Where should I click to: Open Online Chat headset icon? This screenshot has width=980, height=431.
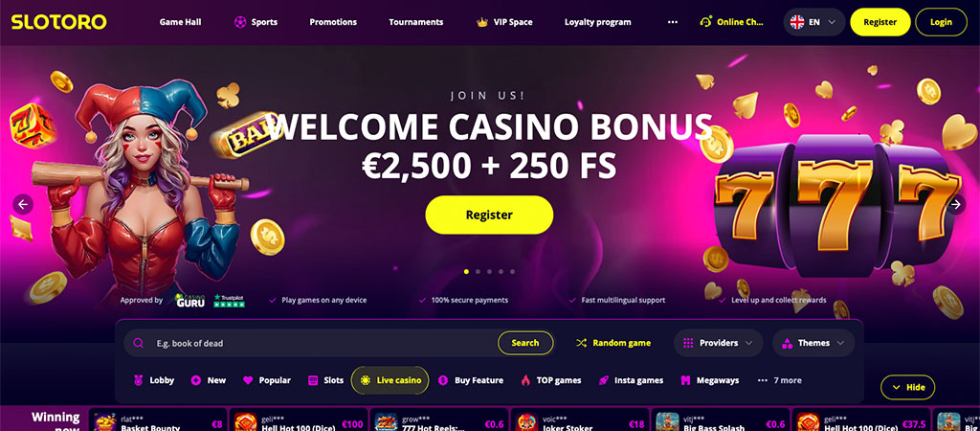(705, 22)
